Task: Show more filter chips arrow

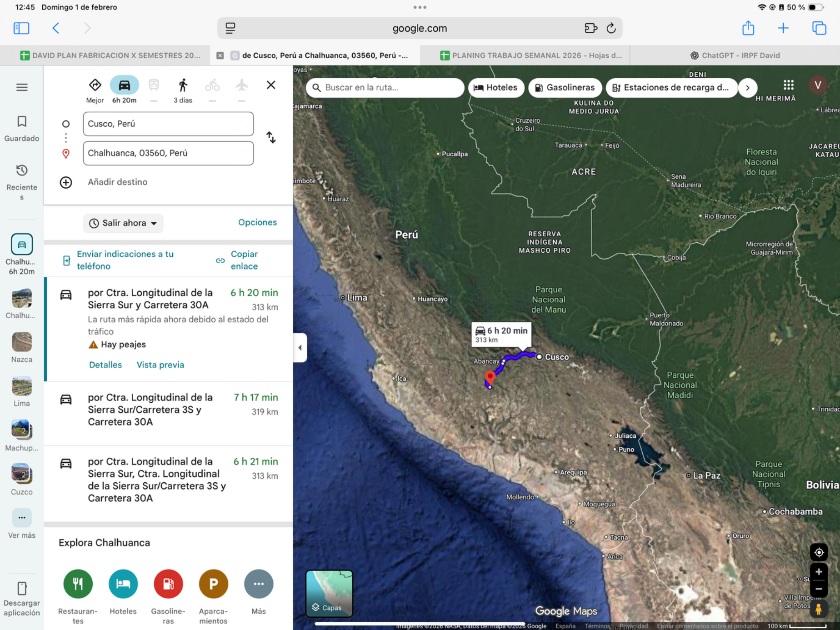Action: click(x=747, y=87)
